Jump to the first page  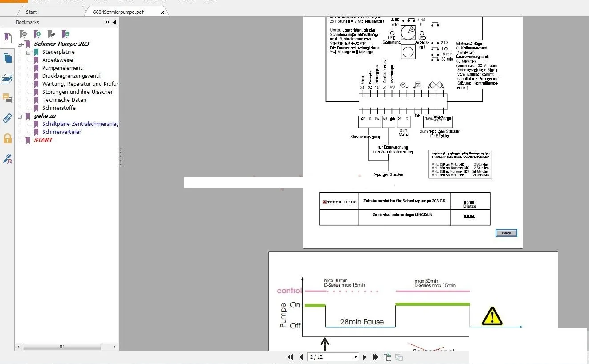[290, 357]
